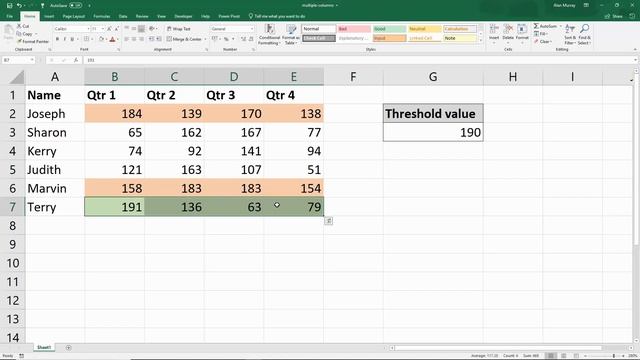
Task: Switch to the Data tab
Action: (123, 16)
